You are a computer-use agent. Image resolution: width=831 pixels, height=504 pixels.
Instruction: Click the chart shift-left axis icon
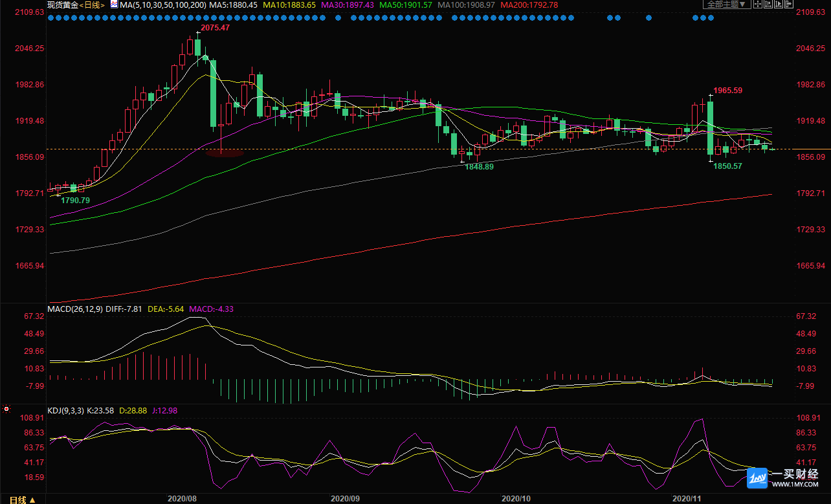click(768, 4)
